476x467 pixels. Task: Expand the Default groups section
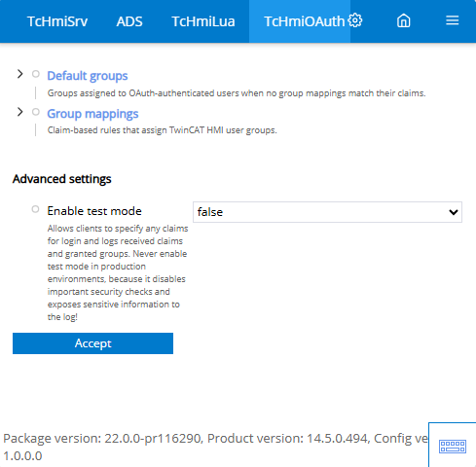tap(20, 74)
